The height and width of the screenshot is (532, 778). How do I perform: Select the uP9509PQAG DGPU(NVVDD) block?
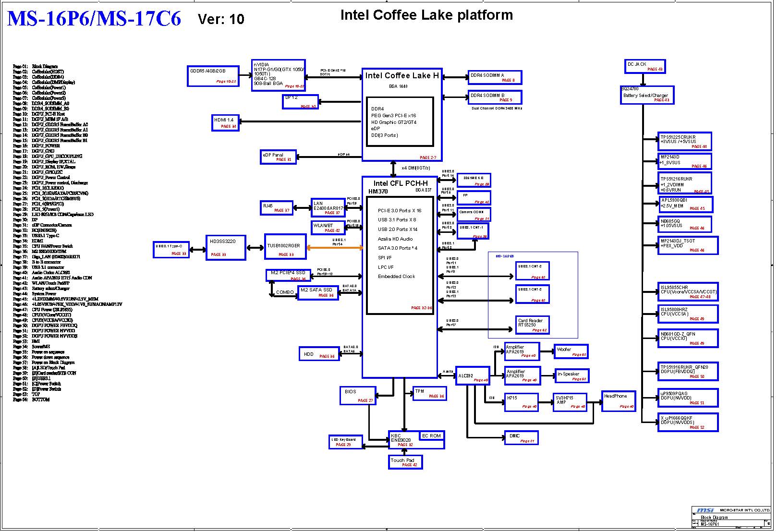[688, 398]
